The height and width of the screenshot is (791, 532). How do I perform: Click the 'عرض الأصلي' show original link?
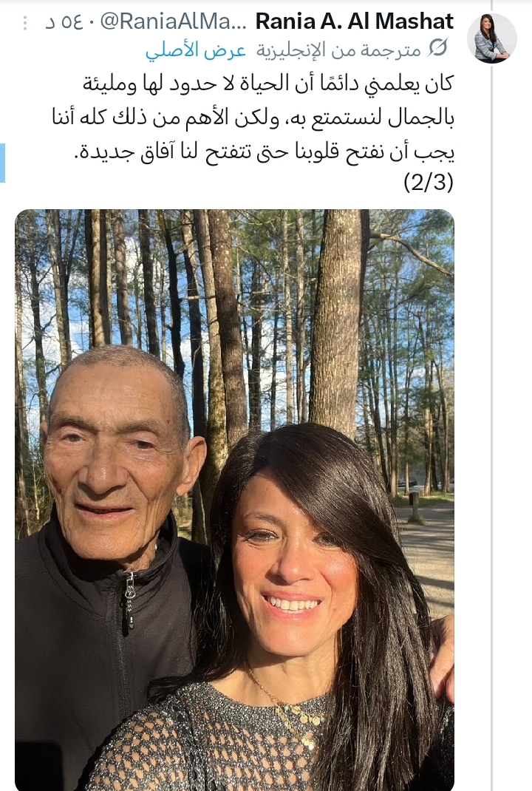[196, 50]
